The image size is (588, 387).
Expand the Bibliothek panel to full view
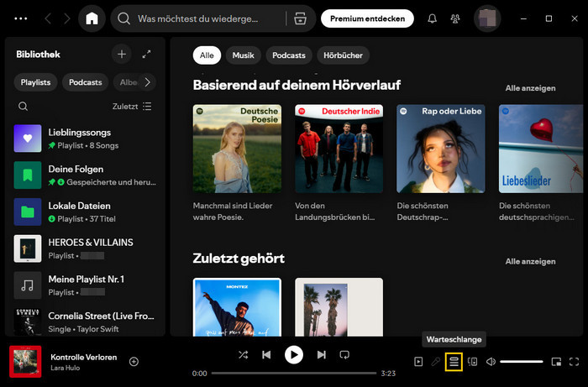tap(147, 55)
